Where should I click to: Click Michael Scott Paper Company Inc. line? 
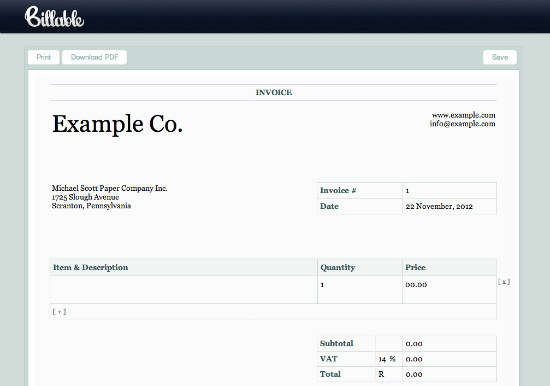(109, 188)
